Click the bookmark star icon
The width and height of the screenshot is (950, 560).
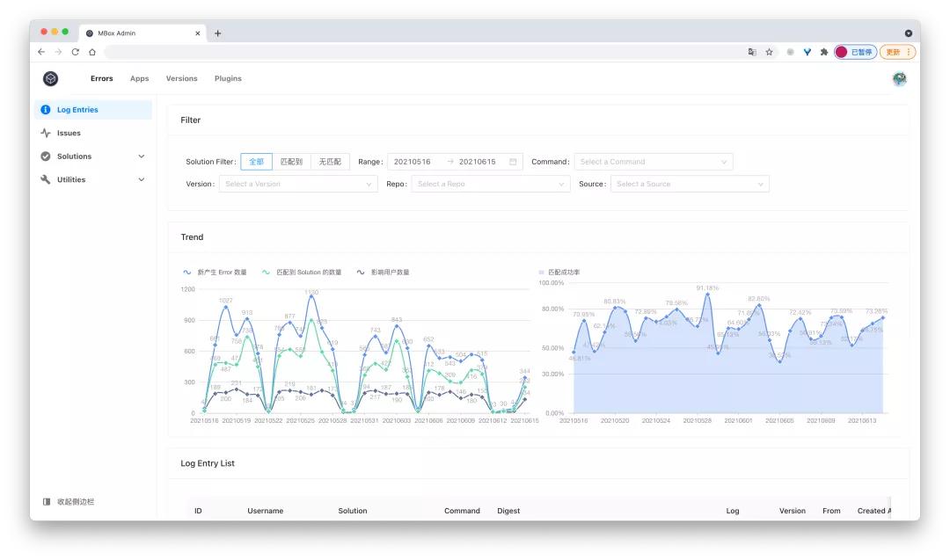pyautogui.click(x=769, y=52)
